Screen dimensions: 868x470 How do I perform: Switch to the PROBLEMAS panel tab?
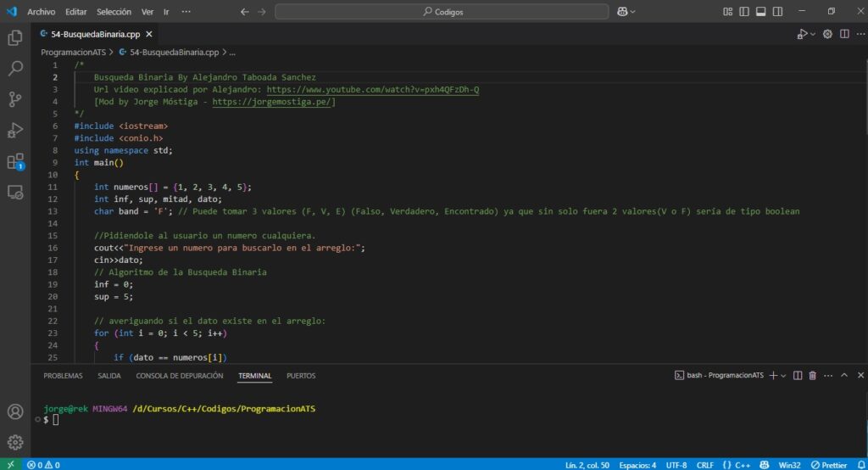(x=63, y=376)
